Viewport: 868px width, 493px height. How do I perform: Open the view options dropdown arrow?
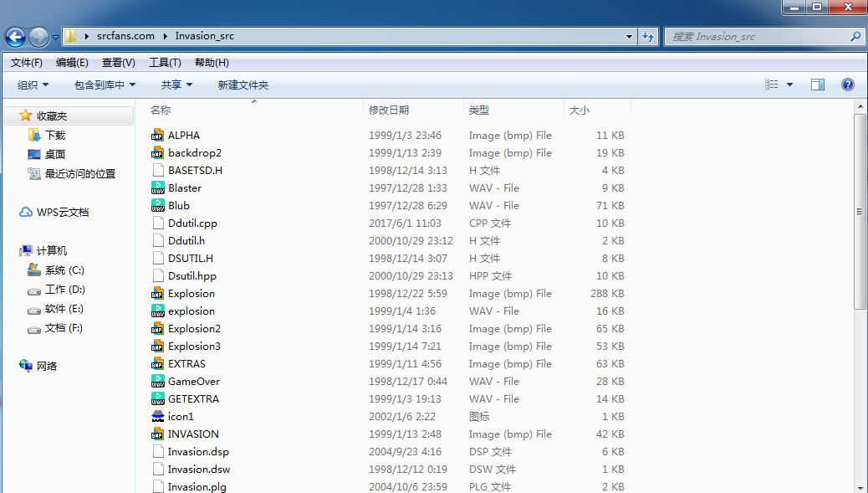click(x=790, y=85)
